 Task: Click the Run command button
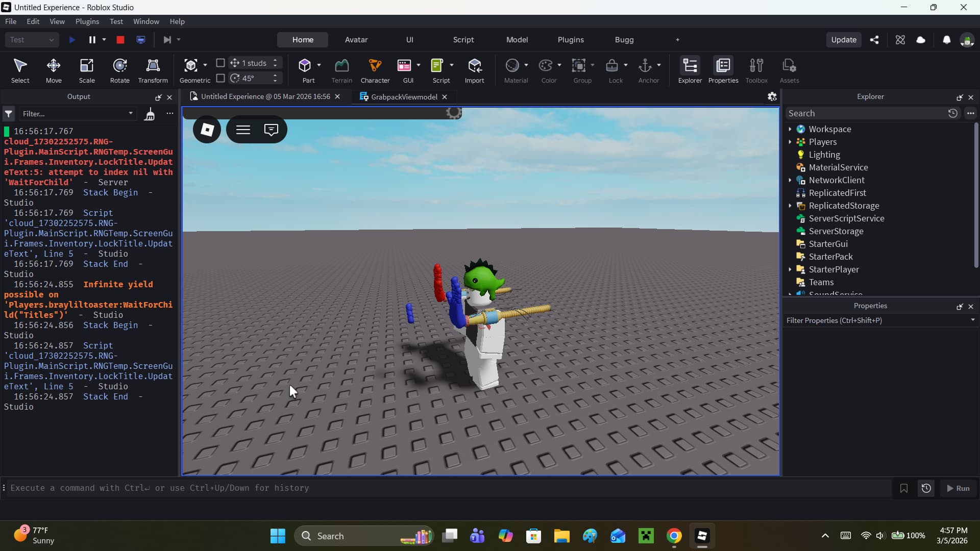point(958,488)
